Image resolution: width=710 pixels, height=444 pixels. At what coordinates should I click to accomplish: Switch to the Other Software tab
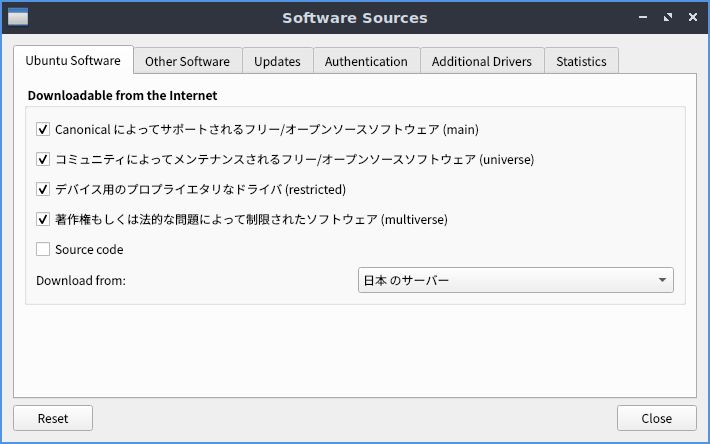click(187, 61)
